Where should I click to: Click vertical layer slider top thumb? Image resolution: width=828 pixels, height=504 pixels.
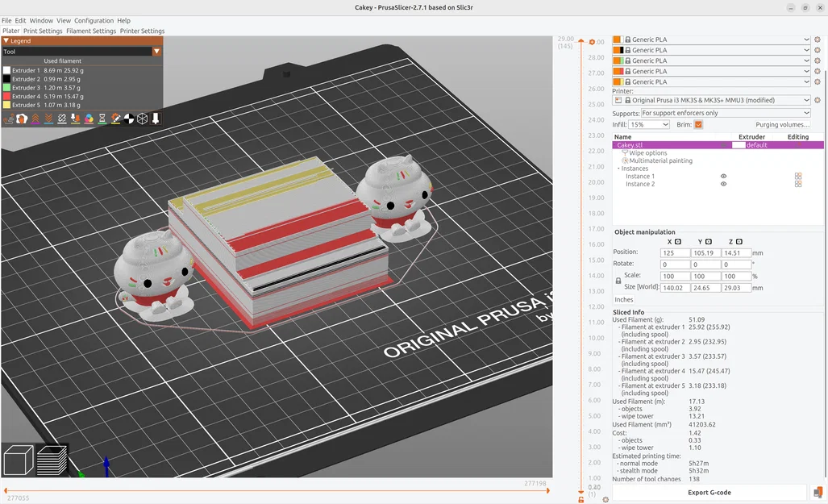coord(580,41)
